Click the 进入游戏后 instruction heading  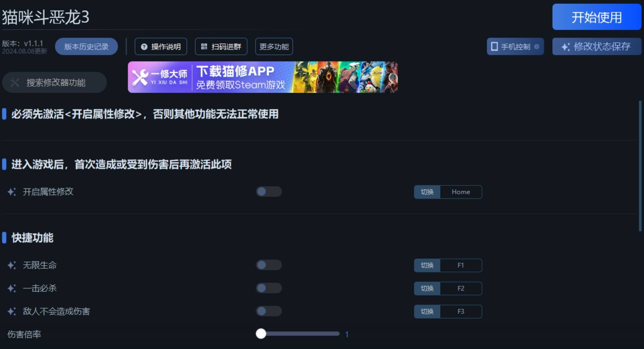(x=121, y=164)
